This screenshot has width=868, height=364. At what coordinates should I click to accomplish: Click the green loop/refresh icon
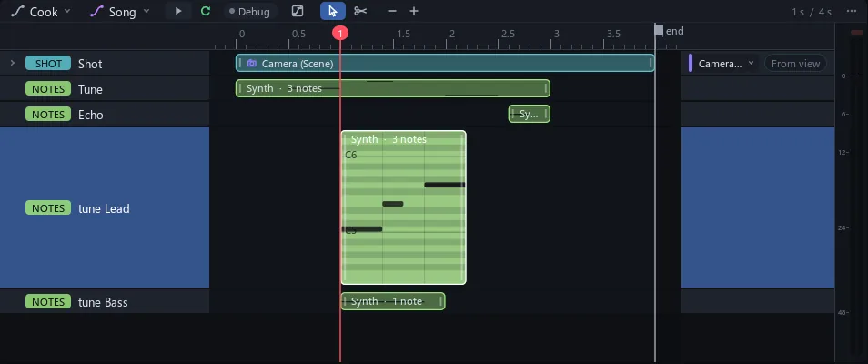206,11
